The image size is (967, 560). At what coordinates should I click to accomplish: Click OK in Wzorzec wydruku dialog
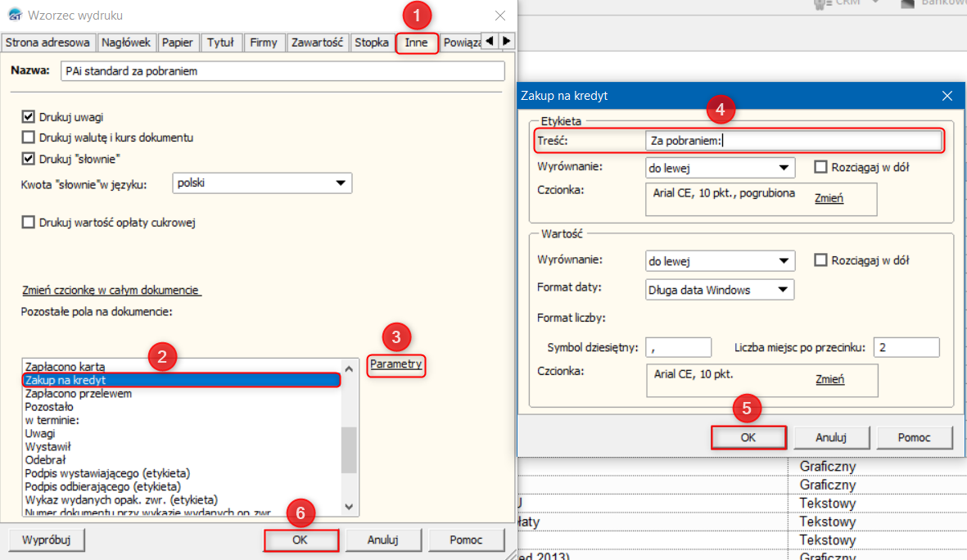pyautogui.click(x=300, y=540)
